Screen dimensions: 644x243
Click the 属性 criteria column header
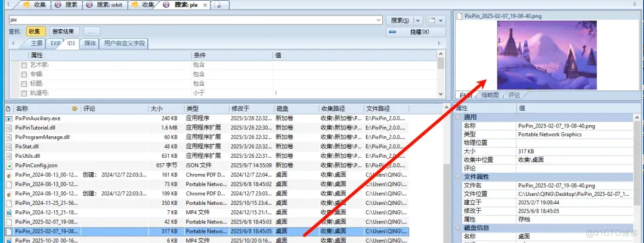(x=110, y=55)
